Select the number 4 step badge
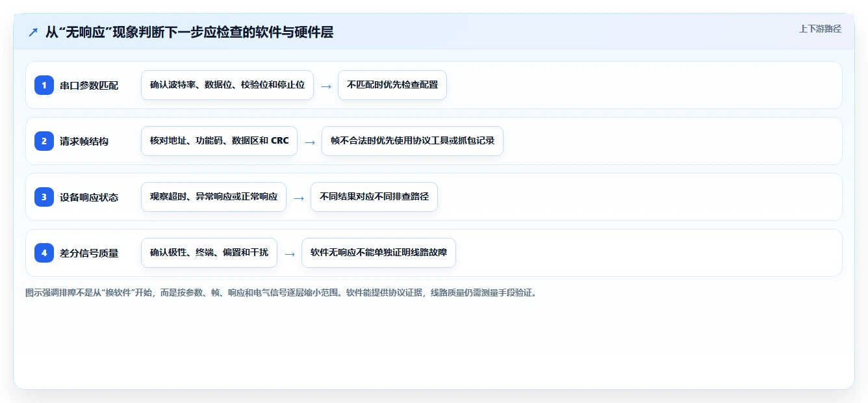The image size is (868, 403). pyautogui.click(x=44, y=253)
